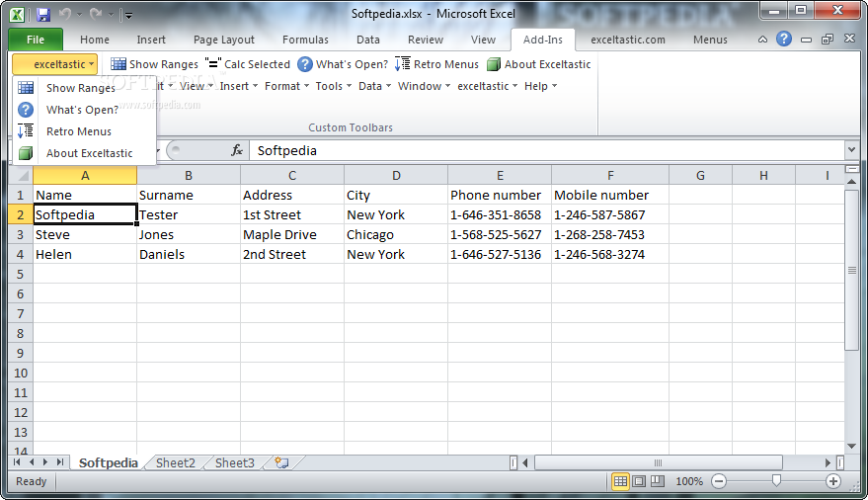Switch to ribbon Insert tab
Screen dimensions: 868x500
[151, 40]
